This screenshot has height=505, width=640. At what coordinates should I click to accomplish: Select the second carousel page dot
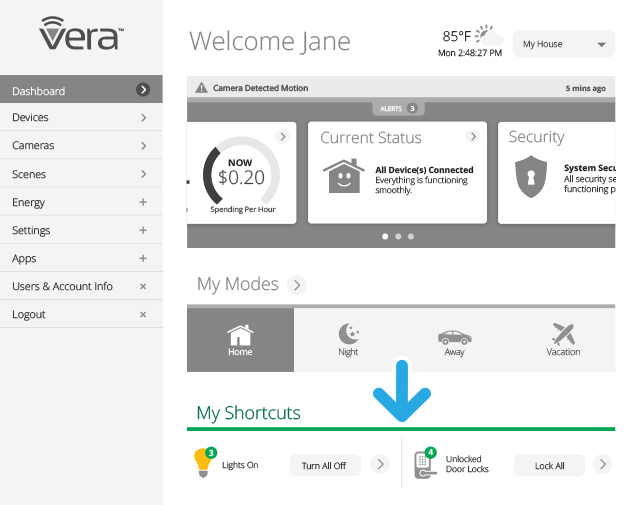point(398,237)
